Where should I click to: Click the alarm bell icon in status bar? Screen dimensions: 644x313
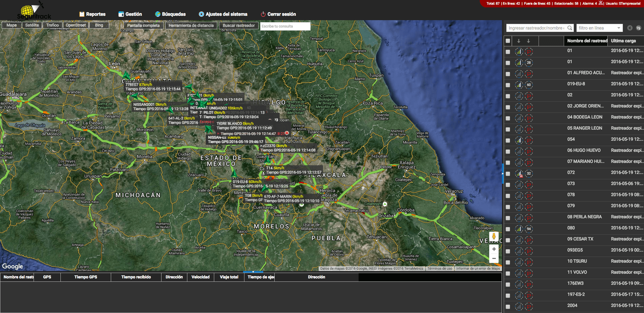pyautogui.click(x=601, y=3)
